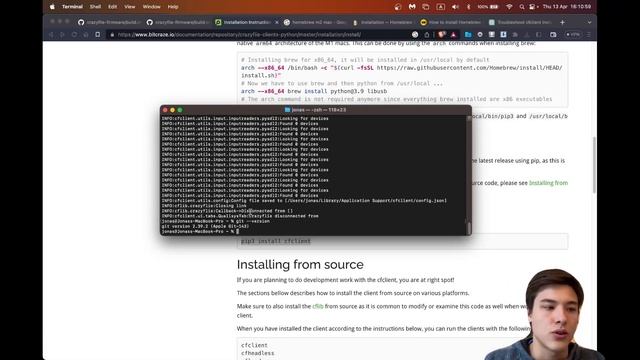
Task: Switch to the Homebrew M2 mac search tab
Action: [x=315, y=22]
